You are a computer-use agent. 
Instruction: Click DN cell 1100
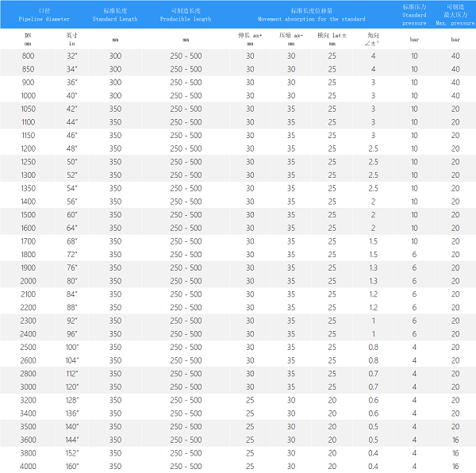28,122
